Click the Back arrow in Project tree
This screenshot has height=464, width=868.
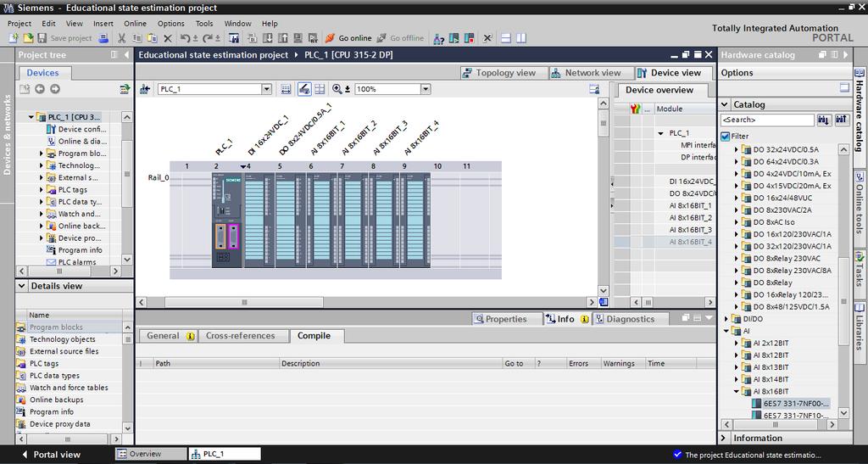pyautogui.click(x=40, y=89)
